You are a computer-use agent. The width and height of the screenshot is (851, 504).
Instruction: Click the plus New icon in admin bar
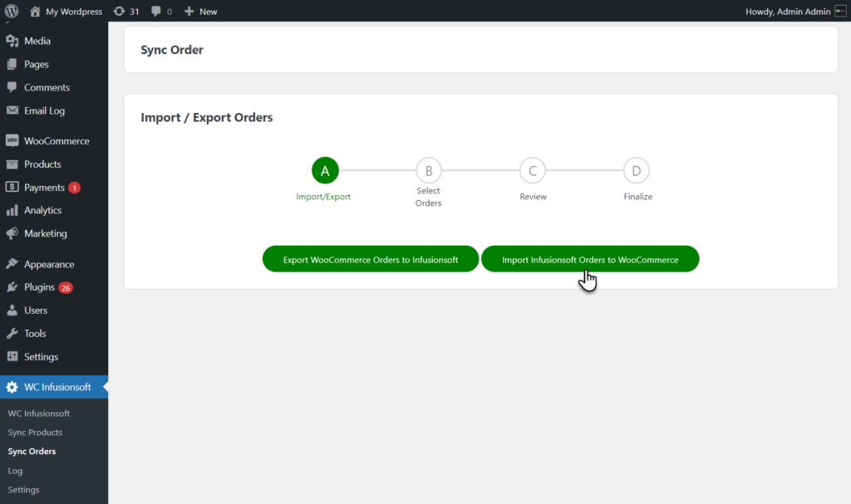(x=189, y=12)
